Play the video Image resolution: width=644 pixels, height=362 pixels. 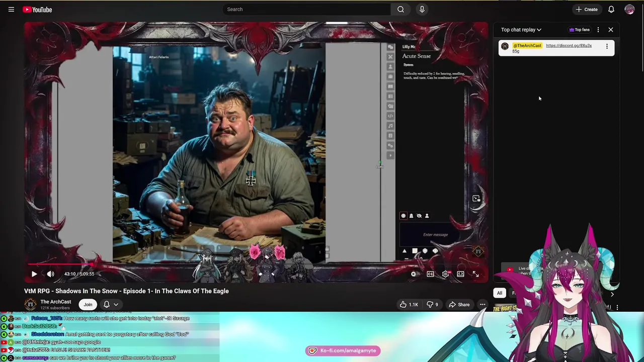[34, 274]
